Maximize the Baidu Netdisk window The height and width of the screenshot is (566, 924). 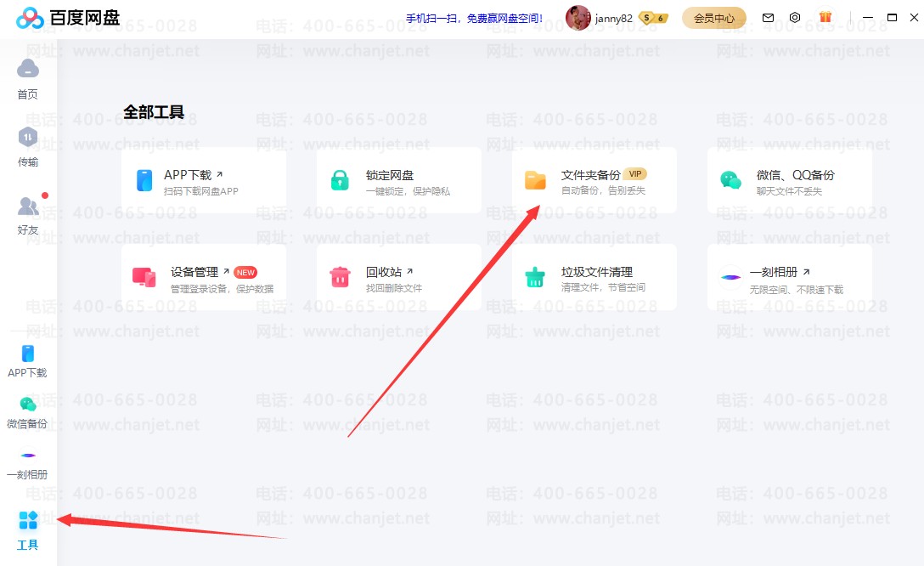click(893, 18)
